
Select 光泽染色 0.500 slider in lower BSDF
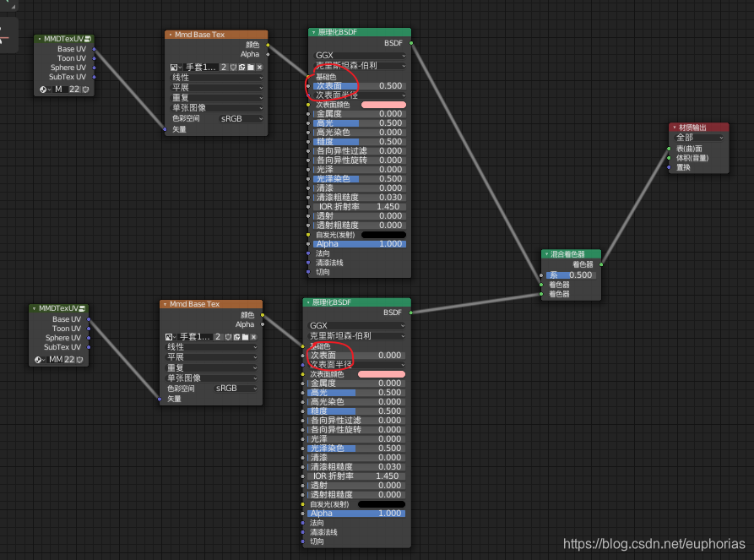pyautogui.click(x=355, y=449)
